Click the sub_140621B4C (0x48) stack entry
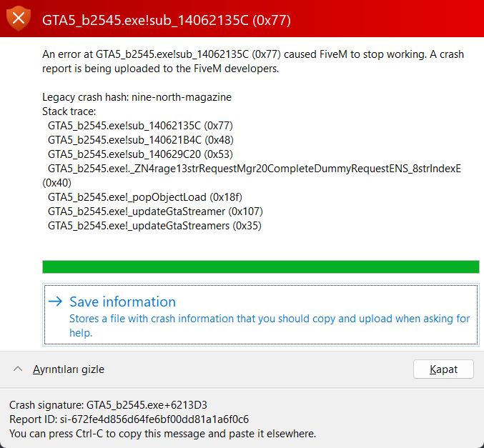 pyautogui.click(x=140, y=140)
